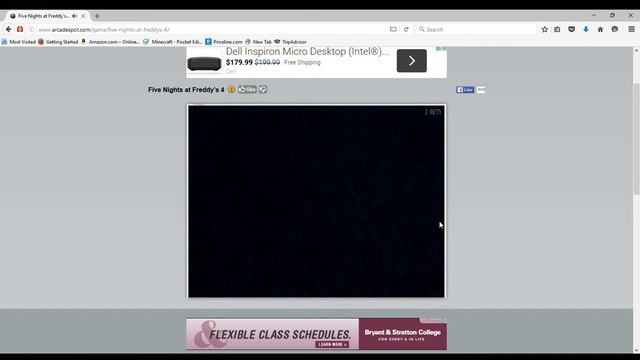Image resolution: width=640 pixels, height=360 pixels.
Task: Click the Dell desktop product thumbnail
Action: click(x=204, y=64)
